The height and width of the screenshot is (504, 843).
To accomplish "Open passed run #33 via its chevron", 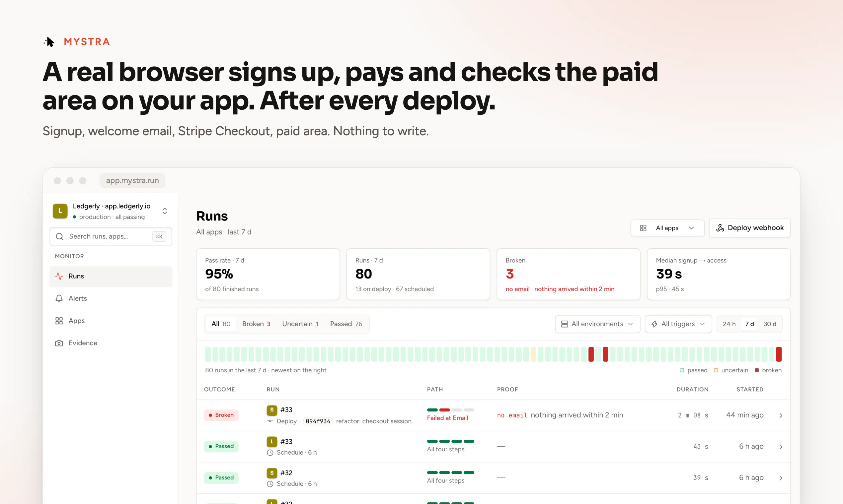I will point(781,447).
